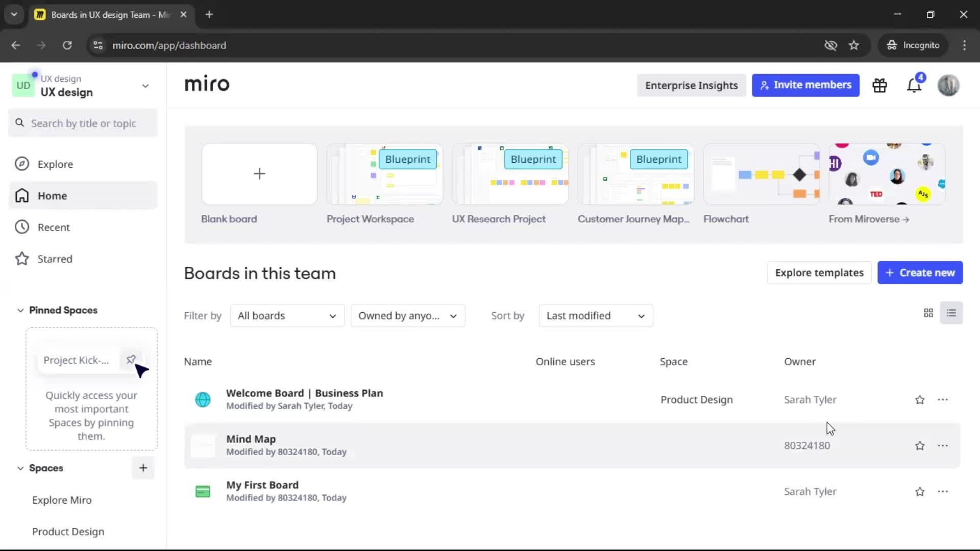980x551 pixels.
Task: Click the Starred star icon in sidebar
Action: click(x=22, y=259)
